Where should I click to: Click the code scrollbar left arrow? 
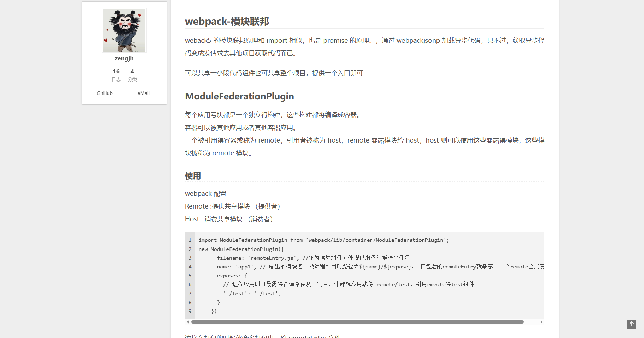[188, 322]
